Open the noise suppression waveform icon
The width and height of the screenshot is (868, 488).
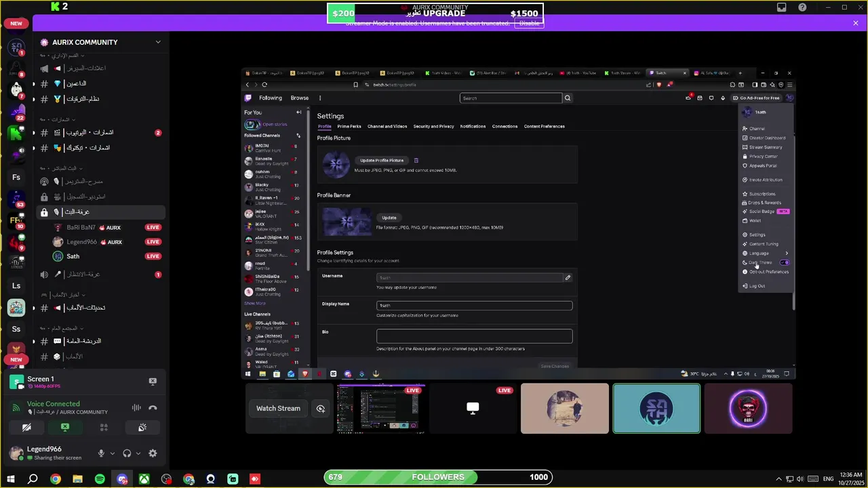136,407
